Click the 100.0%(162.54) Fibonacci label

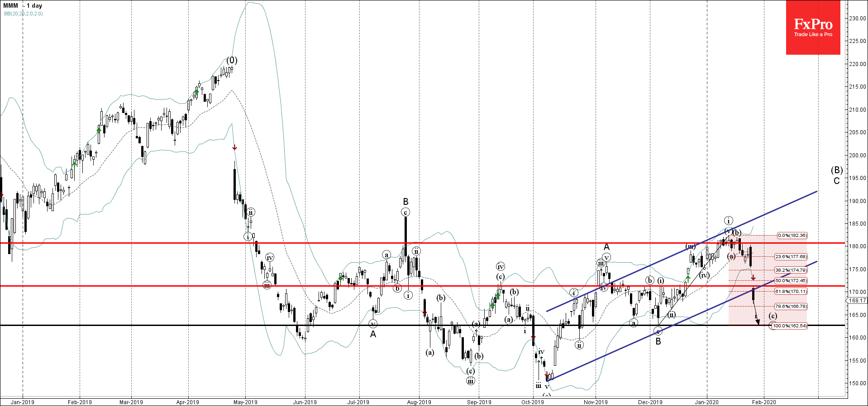coord(789,326)
